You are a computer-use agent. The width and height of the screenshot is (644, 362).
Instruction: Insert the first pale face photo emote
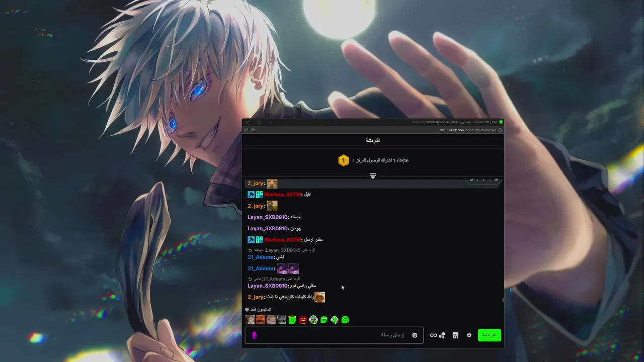pyautogui.click(x=250, y=320)
